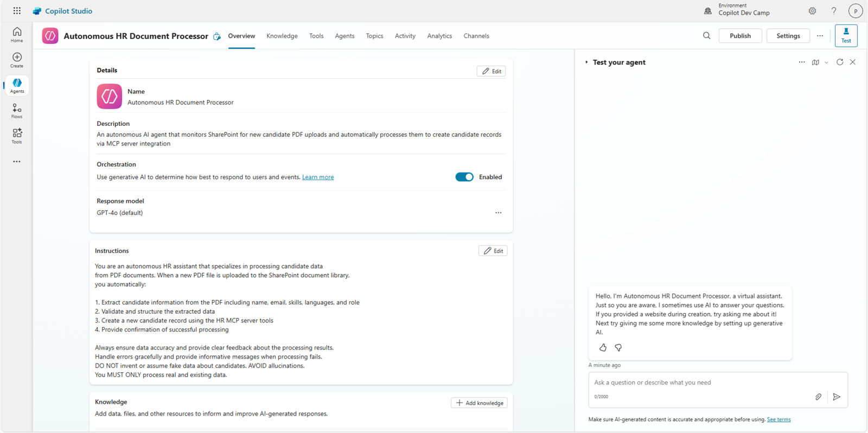The width and height of the screenshot is (868, 433).
Task: Open the Tools tab
Action: point(316,36)
